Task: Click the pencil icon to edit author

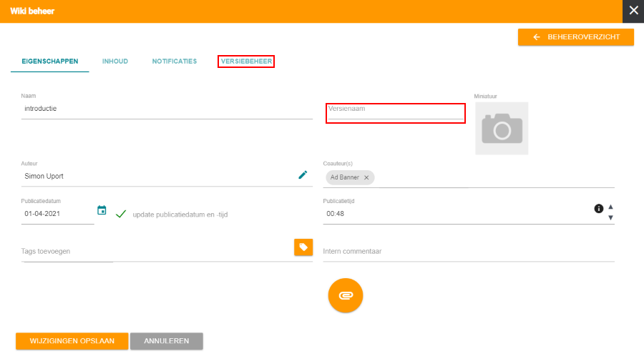Action: [x=303, y=174]
